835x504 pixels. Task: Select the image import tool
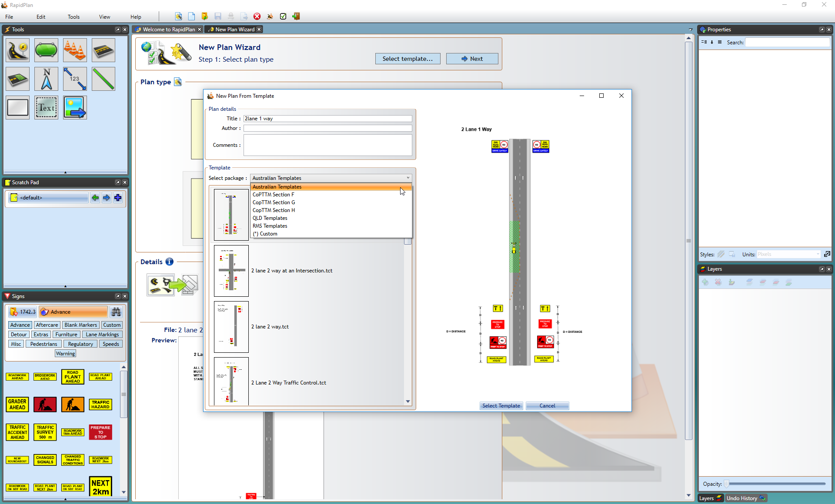[x=75, y=107]
